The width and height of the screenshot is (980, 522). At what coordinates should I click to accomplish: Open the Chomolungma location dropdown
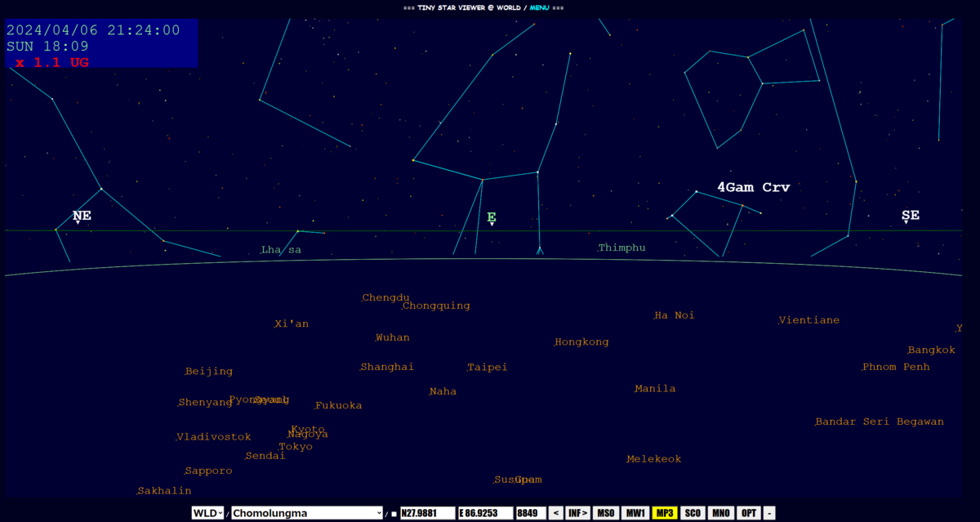(306, 513)
